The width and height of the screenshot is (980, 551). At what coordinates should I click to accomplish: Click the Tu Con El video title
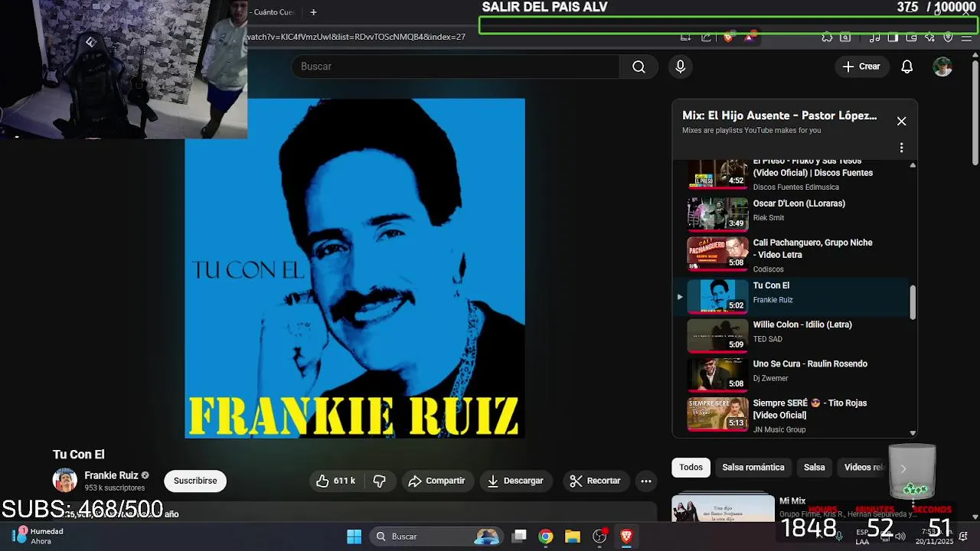[x=78, y=455]
